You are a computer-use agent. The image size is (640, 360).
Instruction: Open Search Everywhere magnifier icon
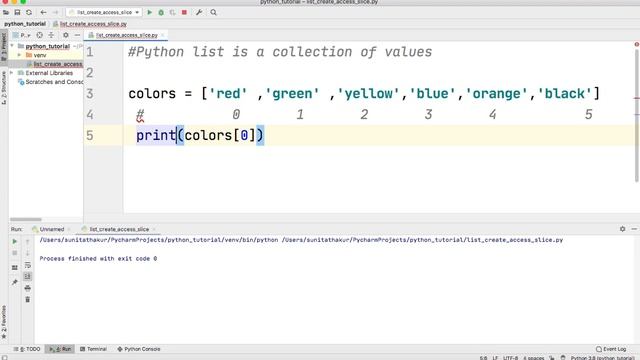(213, 13)
